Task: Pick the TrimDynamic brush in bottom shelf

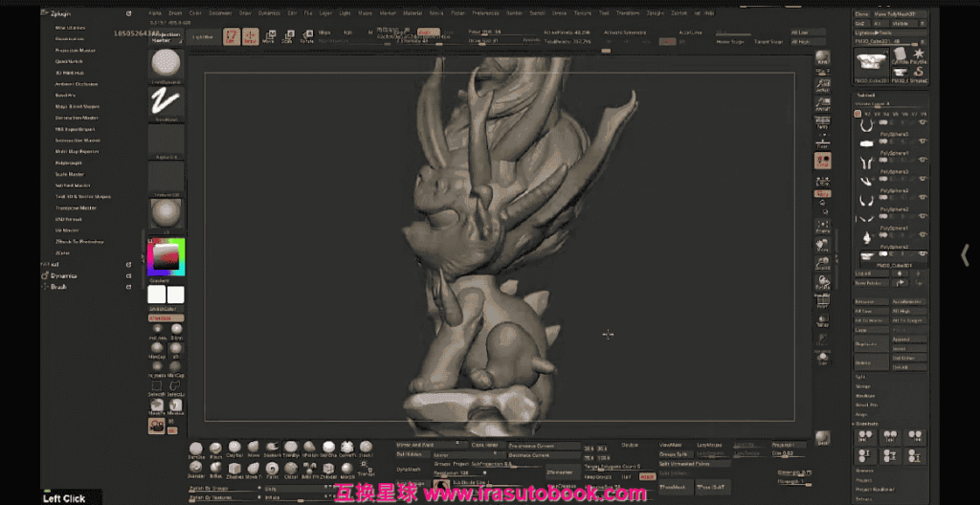Action: (291, 449)
